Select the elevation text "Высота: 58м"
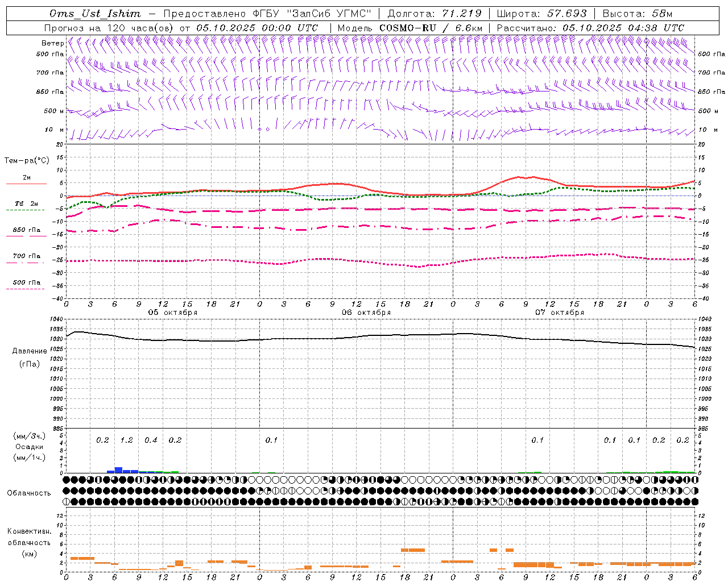The image size is (728, 582). pyautogui.click(x=637, y=14)
